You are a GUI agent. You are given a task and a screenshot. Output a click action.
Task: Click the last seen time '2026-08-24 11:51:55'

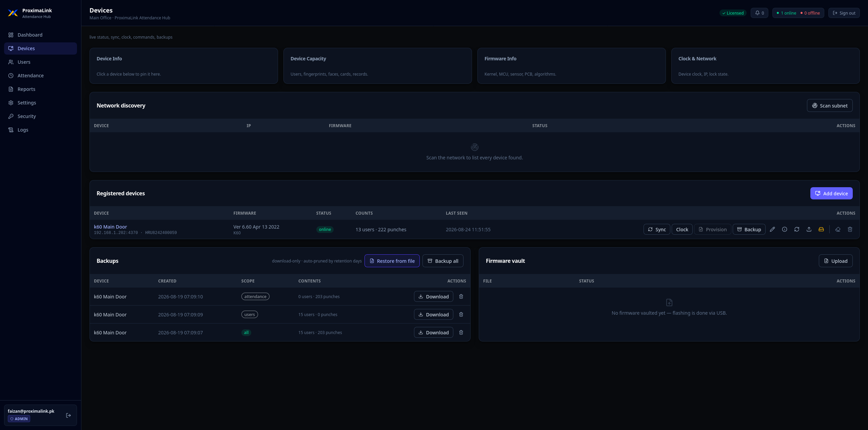coord(468,230)
